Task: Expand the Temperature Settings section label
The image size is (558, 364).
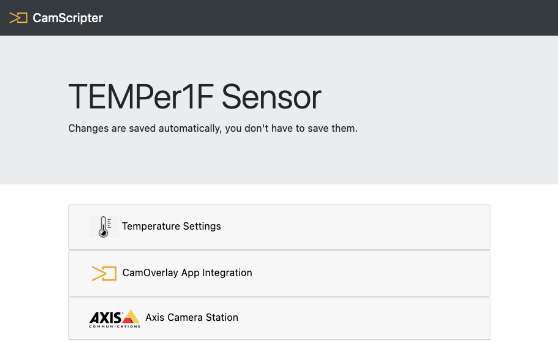Action: tap(171, 226)
